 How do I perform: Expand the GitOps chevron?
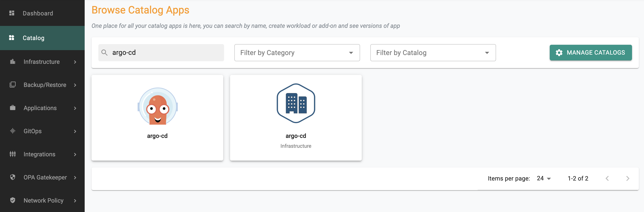[x=75, y=131]
